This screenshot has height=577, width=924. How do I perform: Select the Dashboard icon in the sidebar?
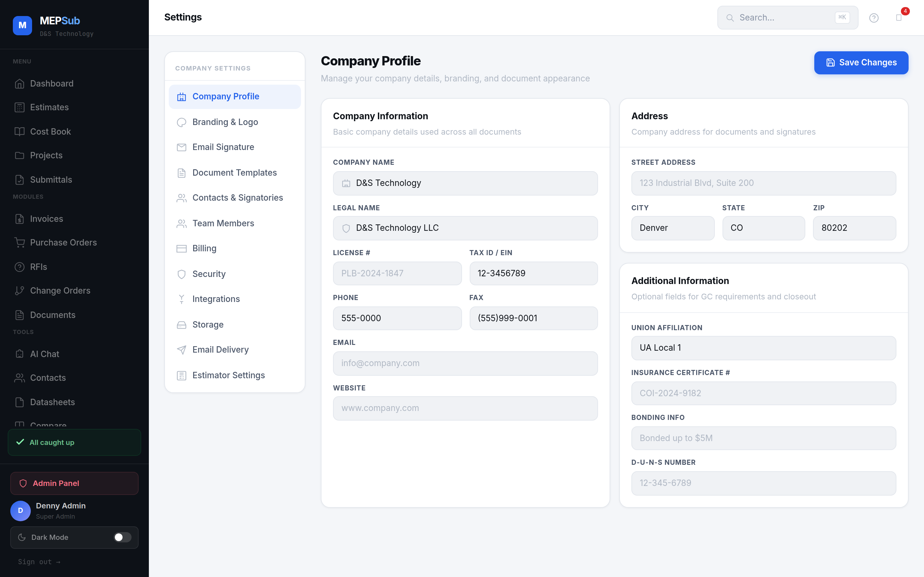click(20, 84)
